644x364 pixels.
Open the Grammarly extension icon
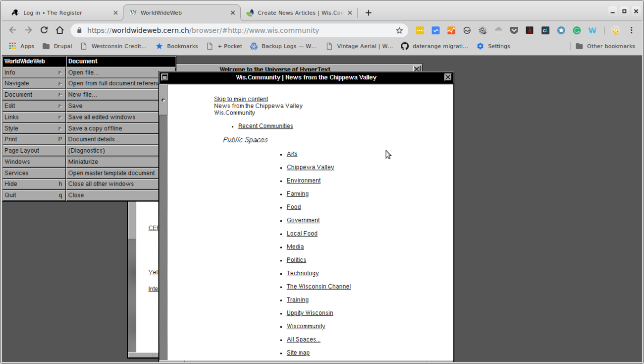[x=577, y=30]
